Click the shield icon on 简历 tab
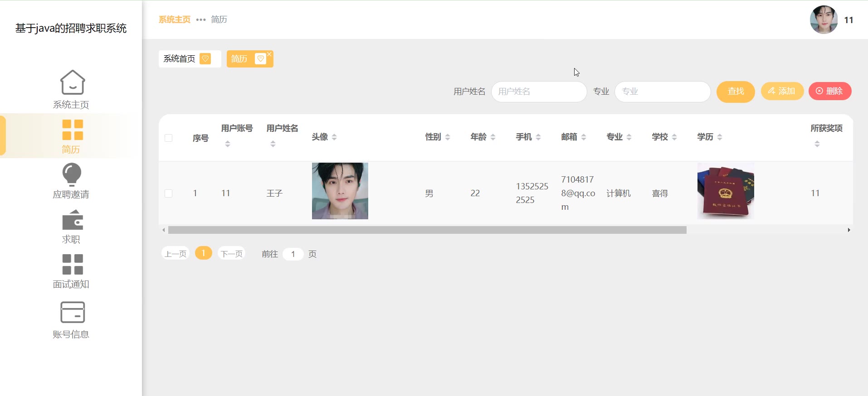This screenshot has height=396, width=868. click(260, 59)
